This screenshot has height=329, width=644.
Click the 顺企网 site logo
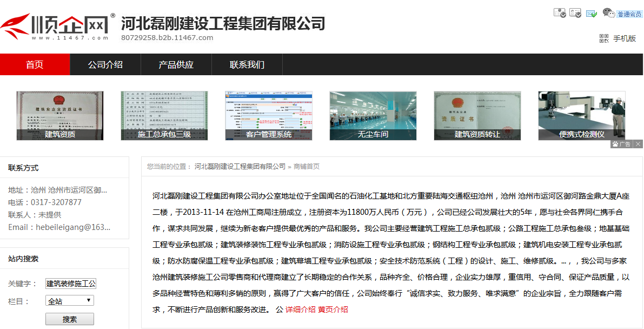click(x=57, y=27)
